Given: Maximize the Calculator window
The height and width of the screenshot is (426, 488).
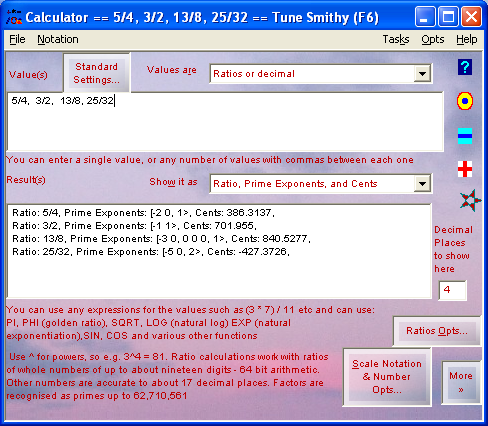Looking at the screenshot, I should 448,17.
